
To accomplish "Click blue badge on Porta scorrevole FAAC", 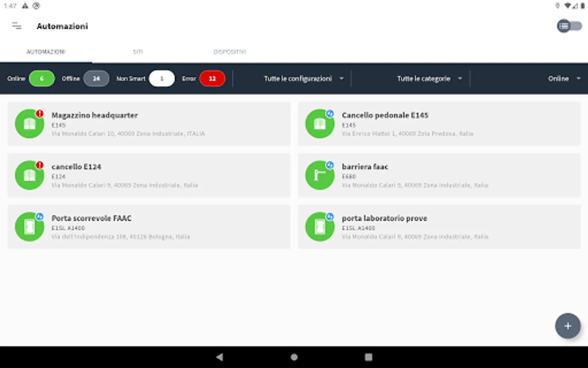I will [x=40, y=217].
